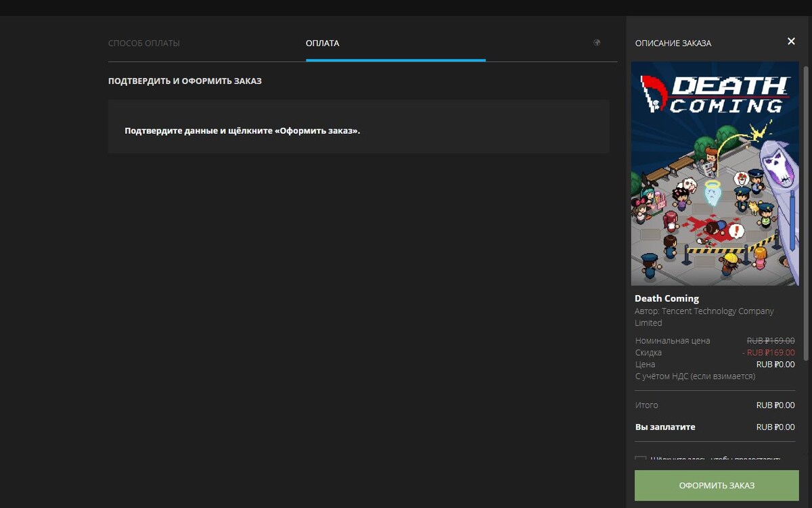The image size is (812, 508).
Task: Click the Death Coming game title
Action: click(x=667, y=298)
